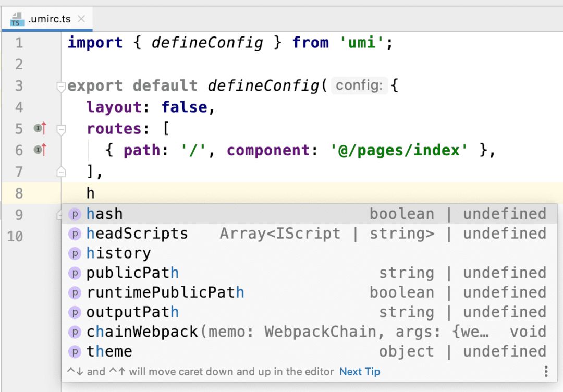
Task: Click the property icon beside theme
Action: click(76, 351)
